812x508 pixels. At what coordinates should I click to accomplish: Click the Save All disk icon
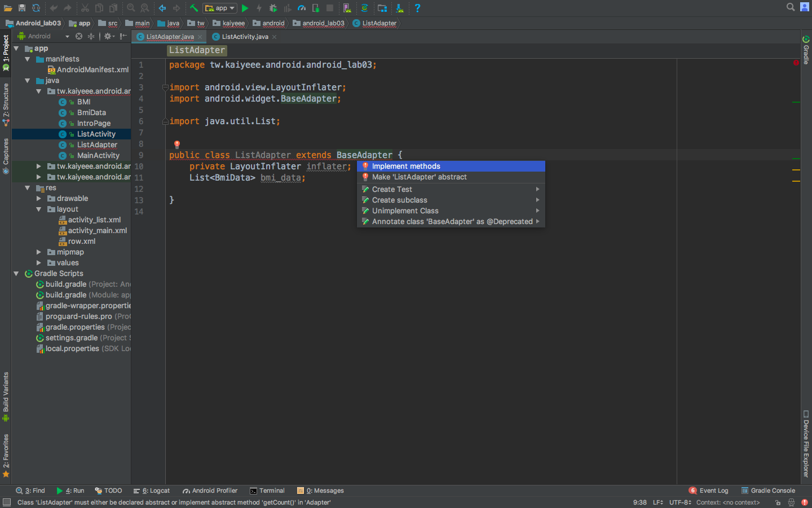click(22, 8)
